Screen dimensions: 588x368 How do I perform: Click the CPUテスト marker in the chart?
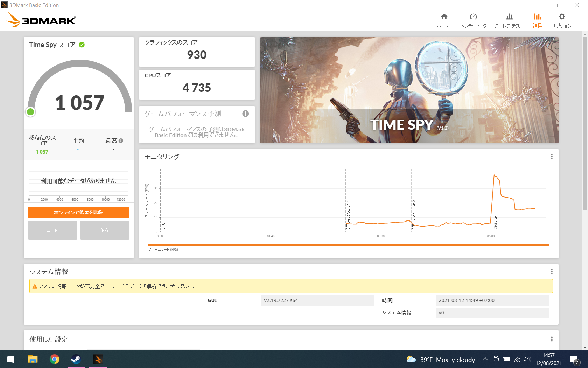pyautogui.click(x=496, y=223)
